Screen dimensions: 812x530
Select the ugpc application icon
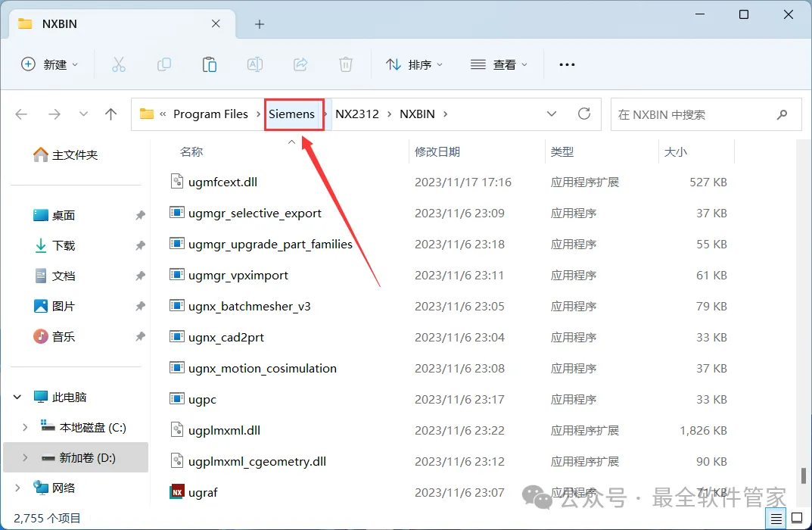(177, 399)
